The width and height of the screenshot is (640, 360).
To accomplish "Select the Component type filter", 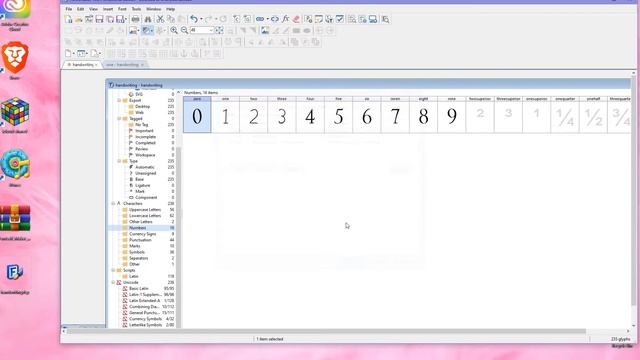I will [x=146, y=198].
